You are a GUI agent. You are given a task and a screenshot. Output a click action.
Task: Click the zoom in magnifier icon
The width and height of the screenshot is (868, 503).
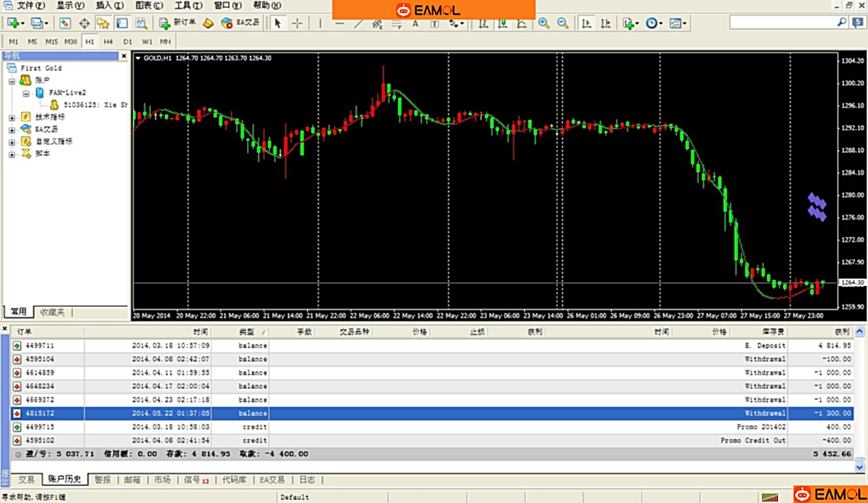point(543,23)
